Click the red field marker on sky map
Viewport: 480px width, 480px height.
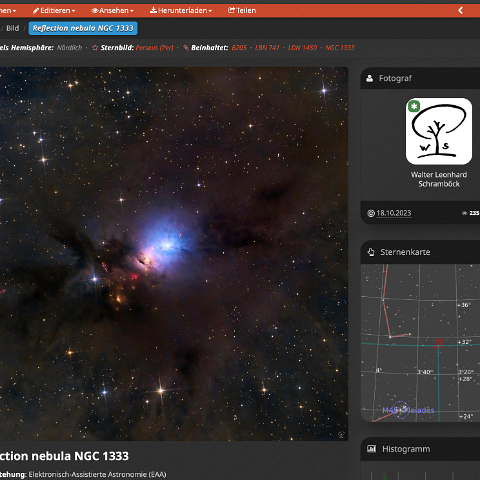(x=439, y=342)
